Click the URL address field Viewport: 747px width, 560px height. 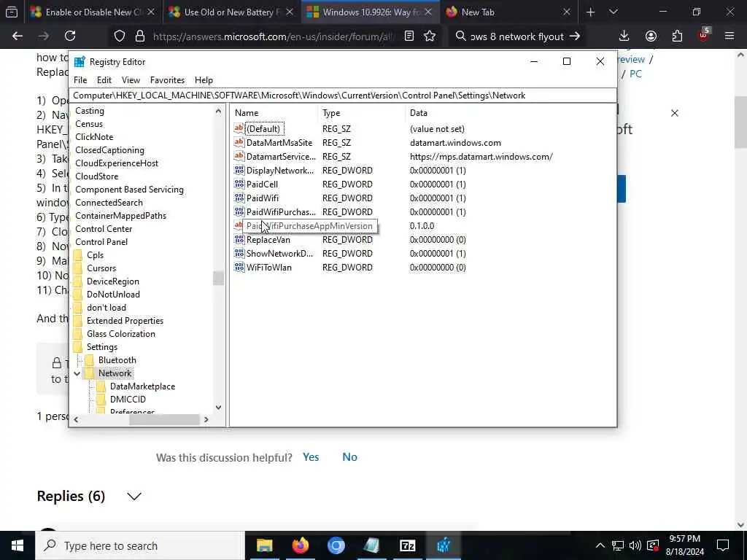pyautogui.click(x=274, y=36)
